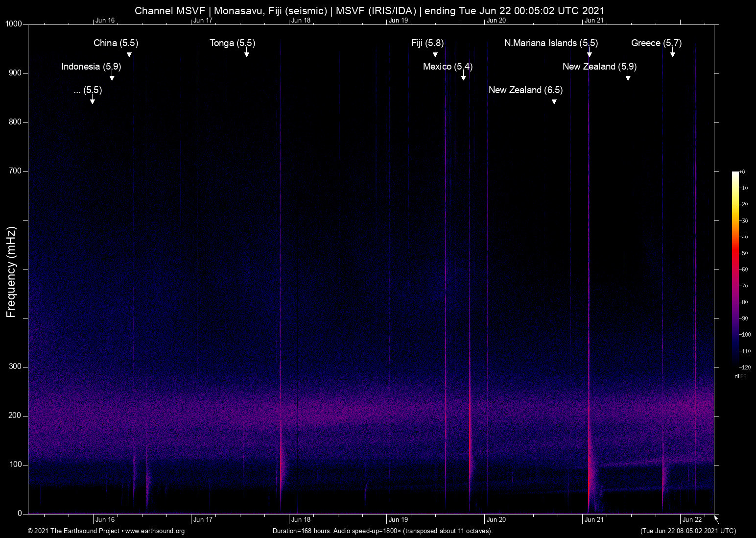756x538 pixels.
Task: Click the Jun 20 label on top axis
Action: point(496,21)
